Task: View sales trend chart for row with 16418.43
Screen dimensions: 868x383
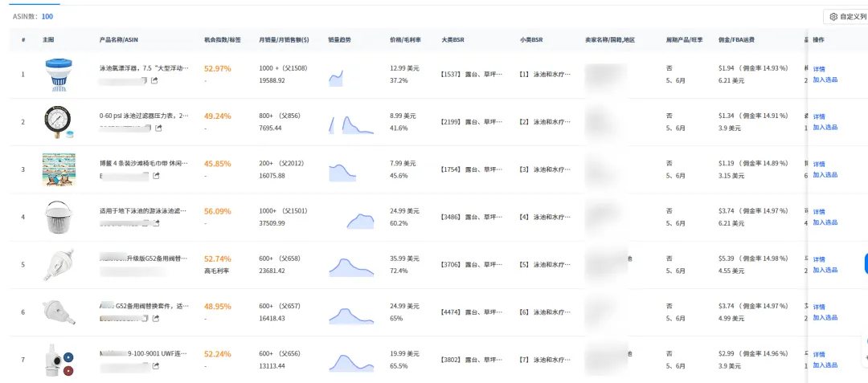Action: 351,316
